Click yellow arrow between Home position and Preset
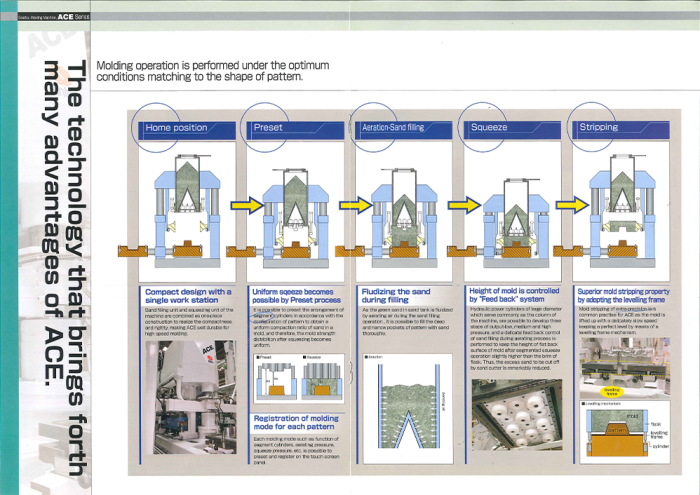The image size is (700, 495). pyautogui.click(x=247, y=205)
